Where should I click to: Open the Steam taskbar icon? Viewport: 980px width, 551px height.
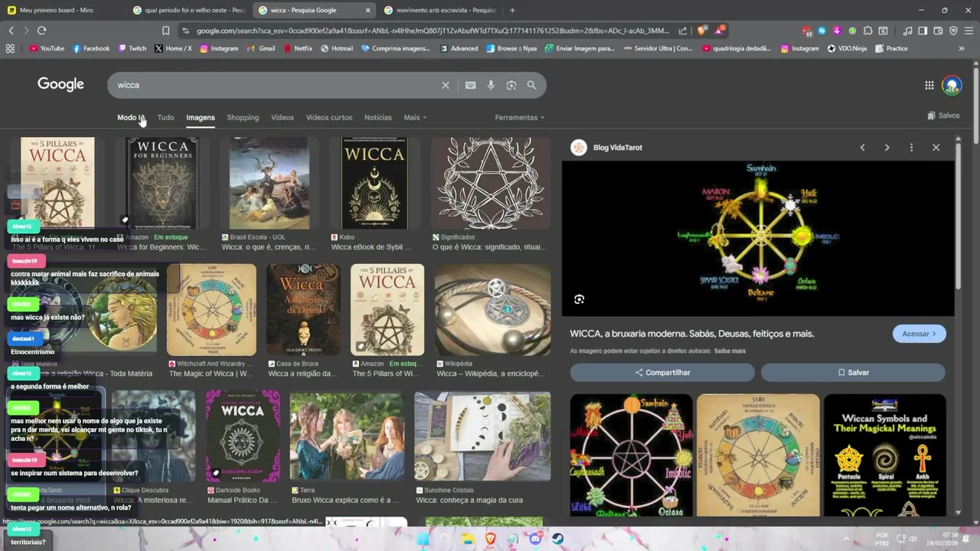pyautogui.click(x=558, y=539)
